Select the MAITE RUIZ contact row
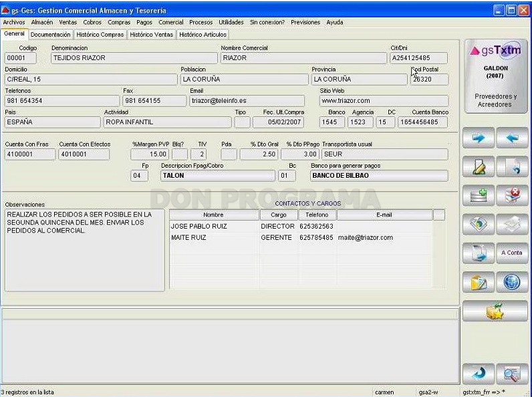This screenshot has height=397, width=532. pos(301,237)
